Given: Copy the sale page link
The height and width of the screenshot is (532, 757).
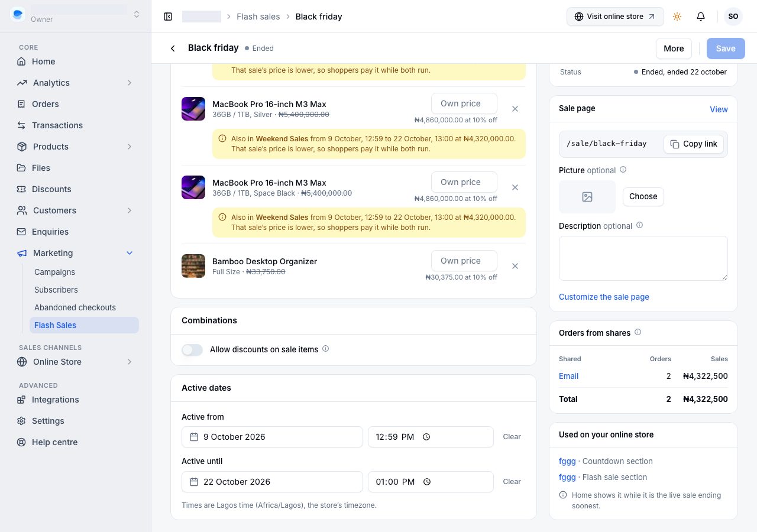Looking at the screenshot, I should [693, 144].
